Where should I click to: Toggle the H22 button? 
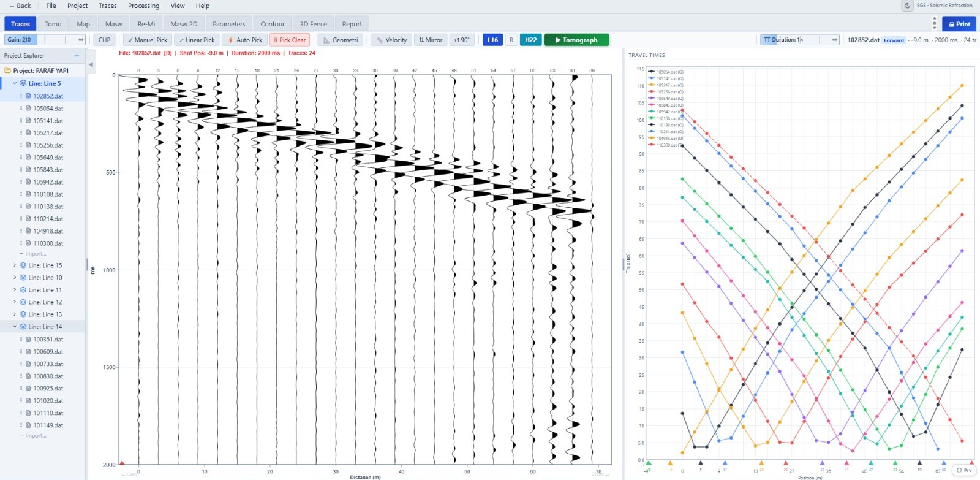530,40
